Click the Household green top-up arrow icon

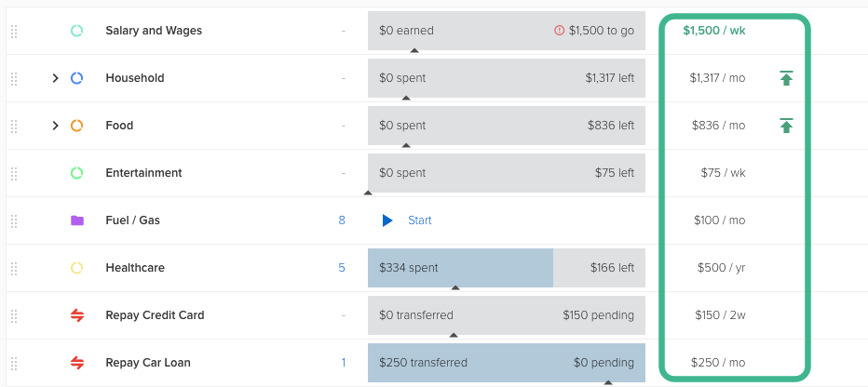tap(786, 78)
